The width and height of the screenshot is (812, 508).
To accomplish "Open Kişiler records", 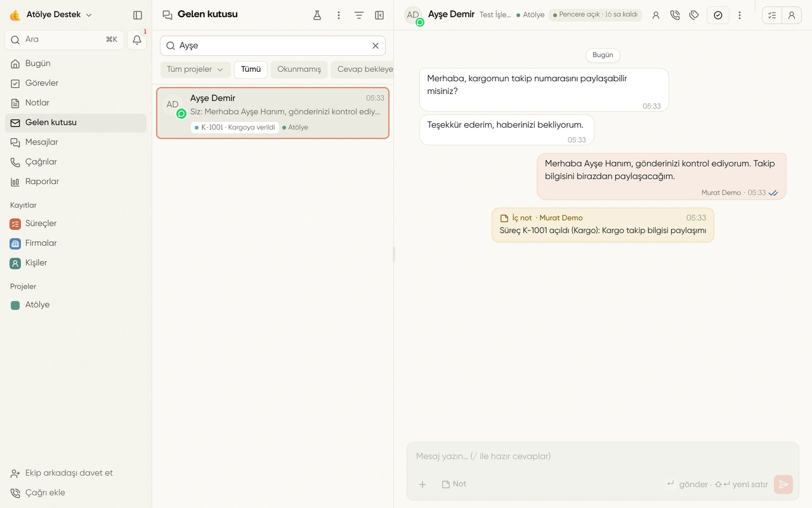I will point(75,263).
